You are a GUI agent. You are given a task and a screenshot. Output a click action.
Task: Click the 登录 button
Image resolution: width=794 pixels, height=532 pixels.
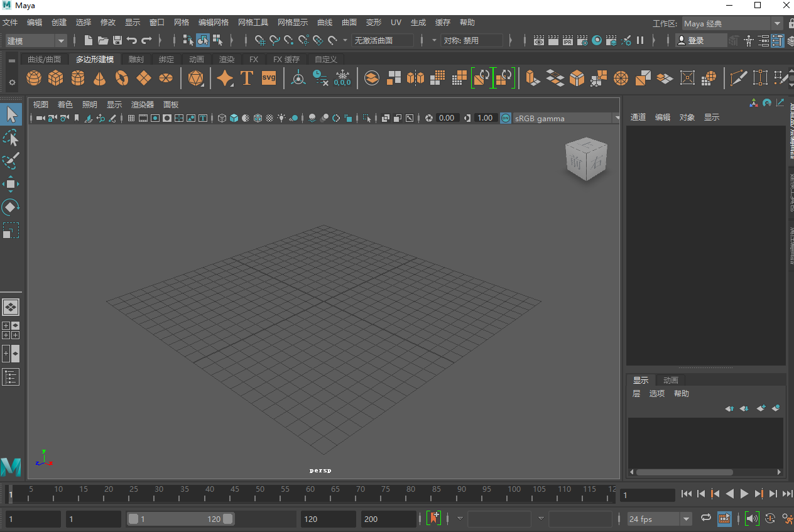[696, 40]
